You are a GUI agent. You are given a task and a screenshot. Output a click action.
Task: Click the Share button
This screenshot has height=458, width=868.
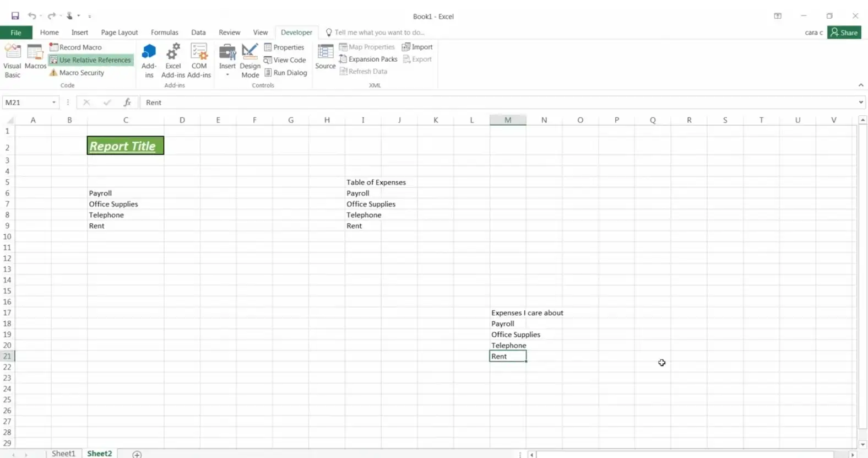point(844,33)
